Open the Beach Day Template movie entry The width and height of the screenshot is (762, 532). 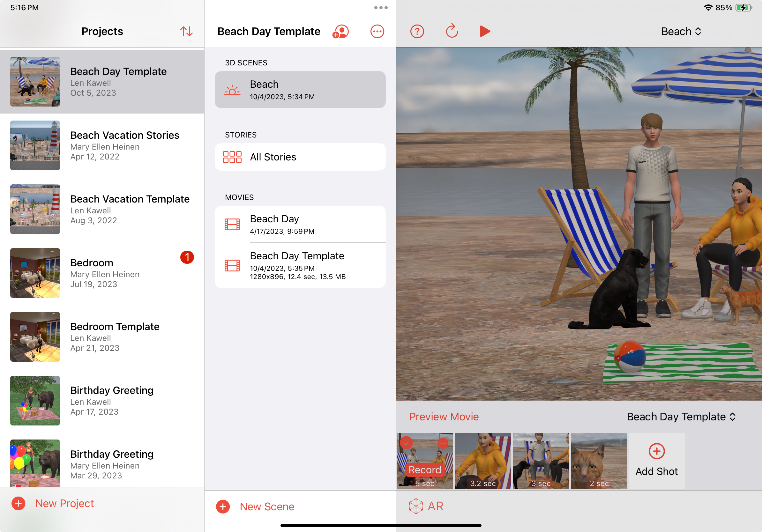tap(300, 265)
